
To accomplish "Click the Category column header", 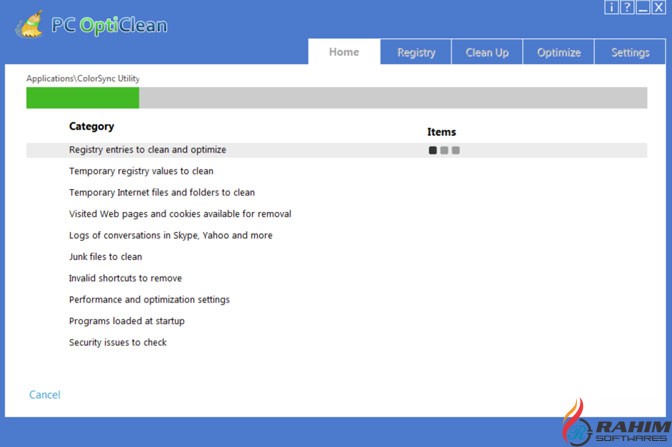I will click(91, 126).
